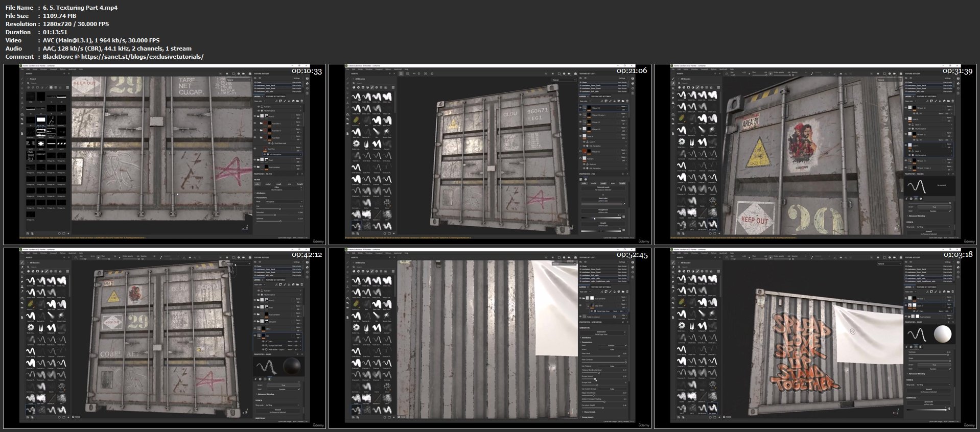Open the Viewport menu in the 00:31:39 frame
This screenshot has width=980, height=432.
click(x=704, y=69)
